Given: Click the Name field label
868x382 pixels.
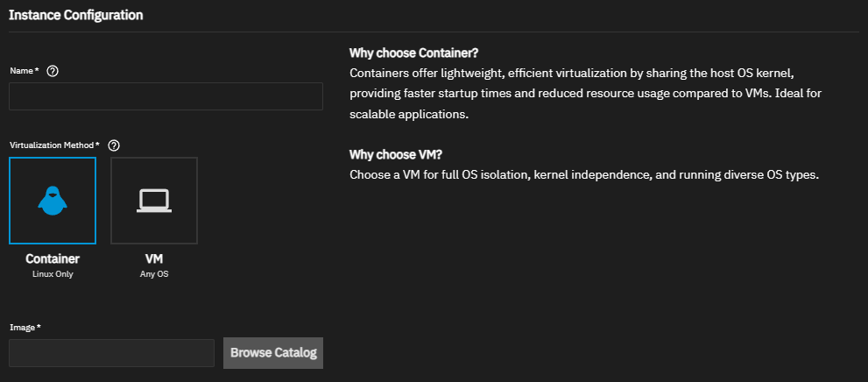Looking at the screenshot, I should click(23, 71).
